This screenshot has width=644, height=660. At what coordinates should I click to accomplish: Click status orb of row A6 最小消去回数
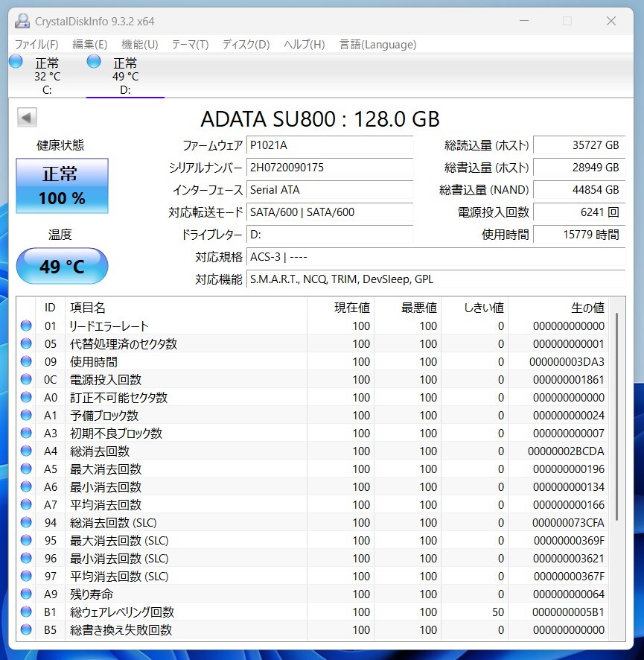click(26, 487)
